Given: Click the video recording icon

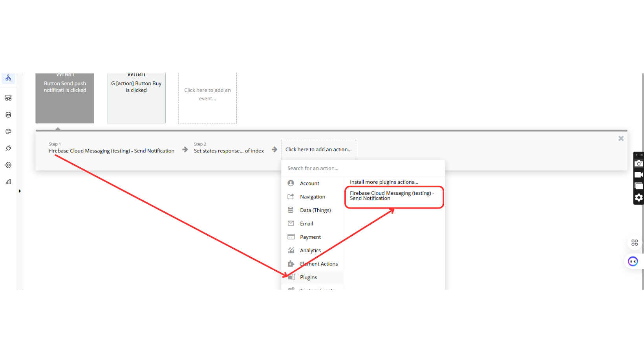Looking at the screenshot, I should [x=639, y=175].
